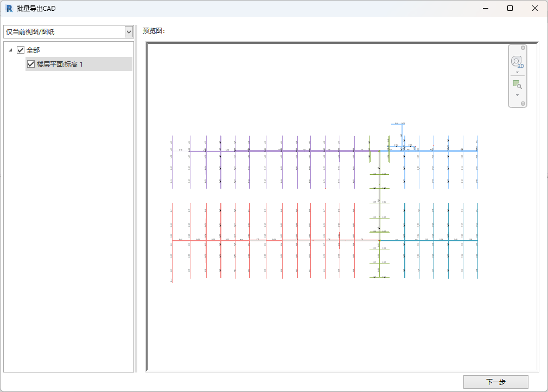Toggle the 楼层平面:标高 1 checkbox

(31, 65)
